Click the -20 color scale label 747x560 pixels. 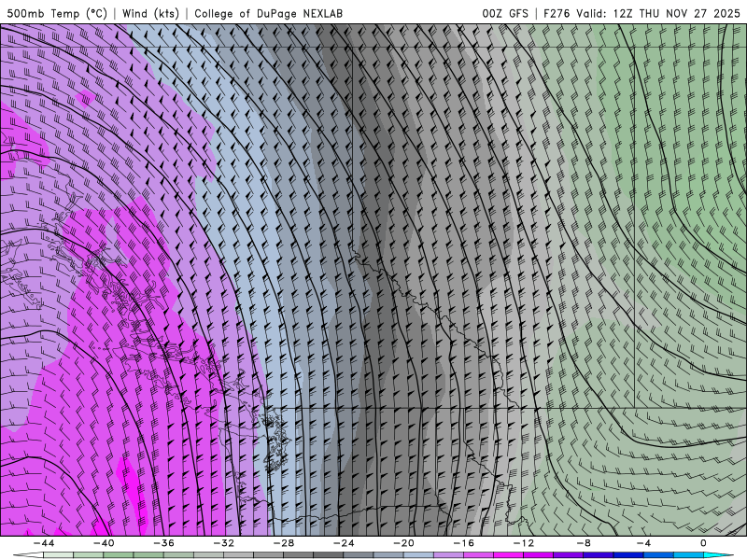(404, 543)
